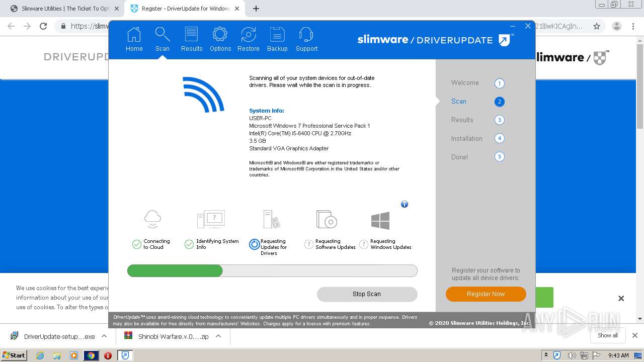
Task: Open the Home section in DriverUpdate toolbar
Action: [134, 40]
